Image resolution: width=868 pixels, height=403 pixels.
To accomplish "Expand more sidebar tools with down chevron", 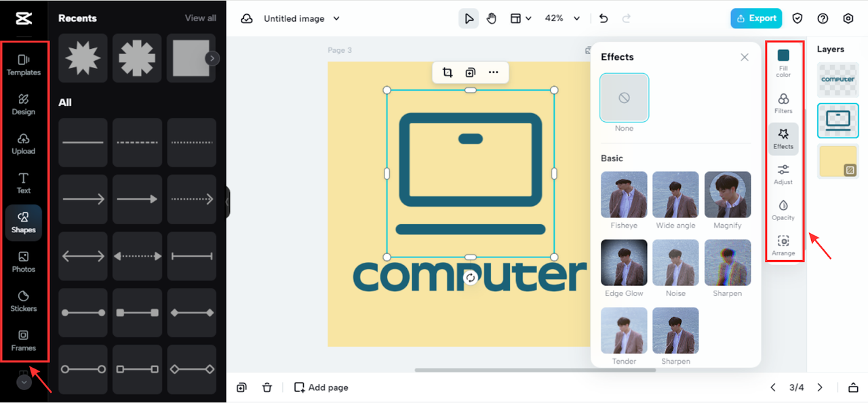I will point(24,382).
